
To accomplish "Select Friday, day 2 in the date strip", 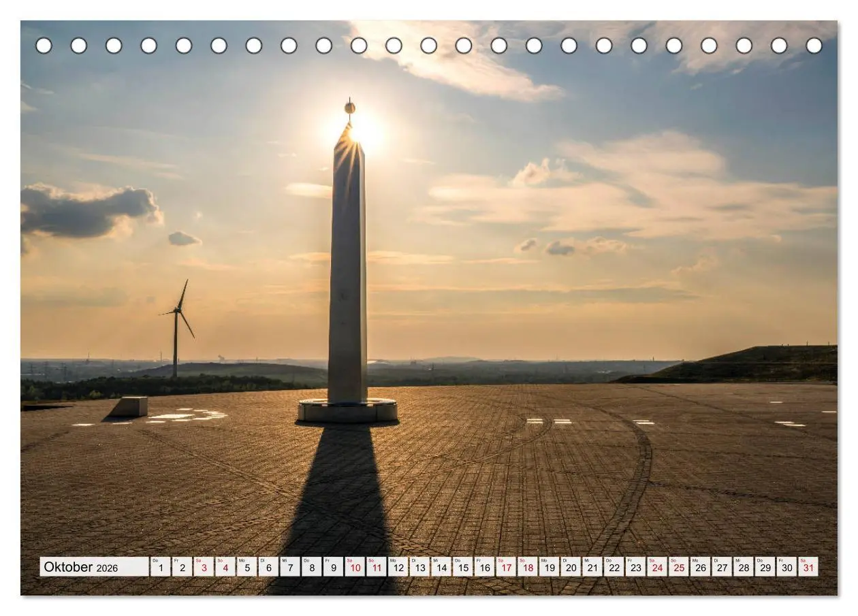I will (x=182, y=566).
